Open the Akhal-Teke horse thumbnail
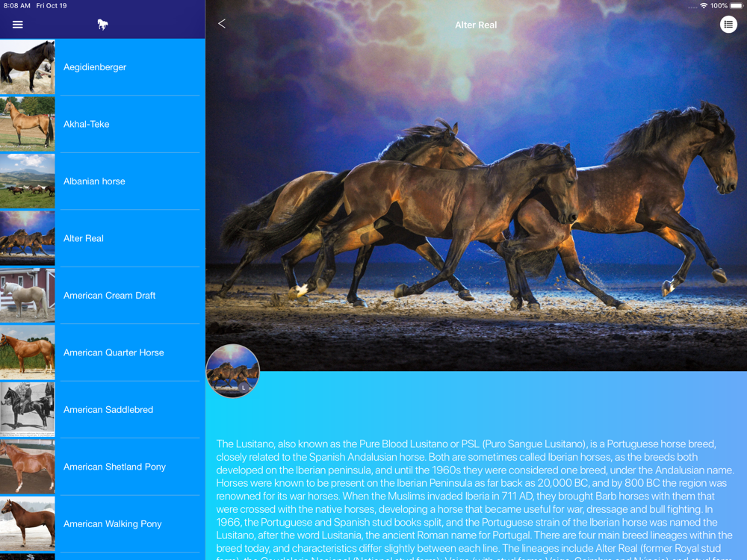 coord(27,124)
